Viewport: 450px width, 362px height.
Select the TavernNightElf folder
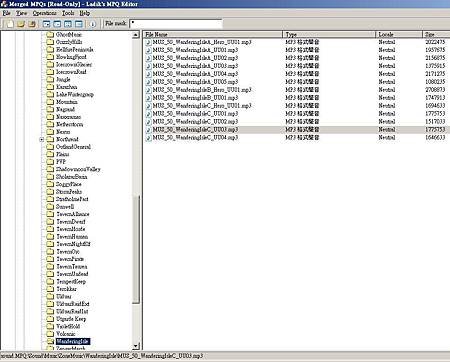pyautogui.click(x=73, y=244)
